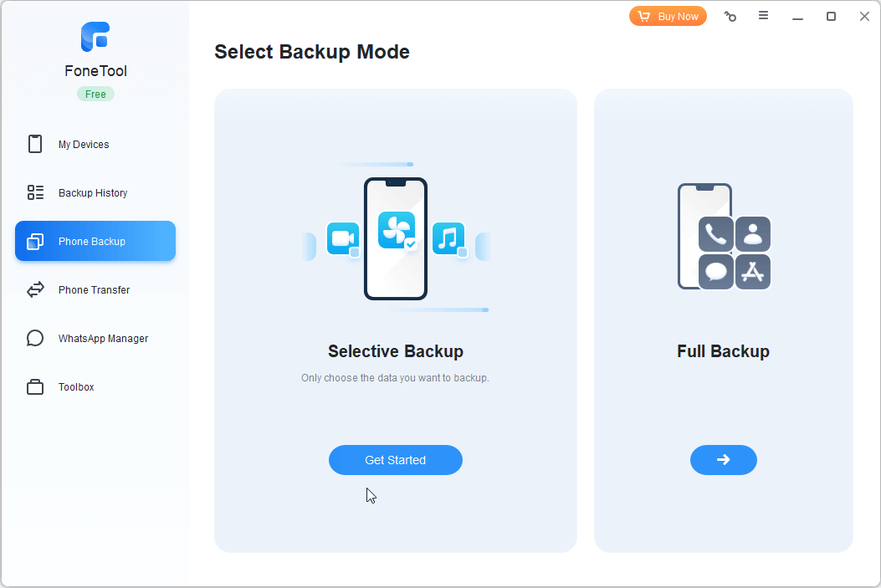
Task: Click the Free edition badge
Action: click(95, 94)
